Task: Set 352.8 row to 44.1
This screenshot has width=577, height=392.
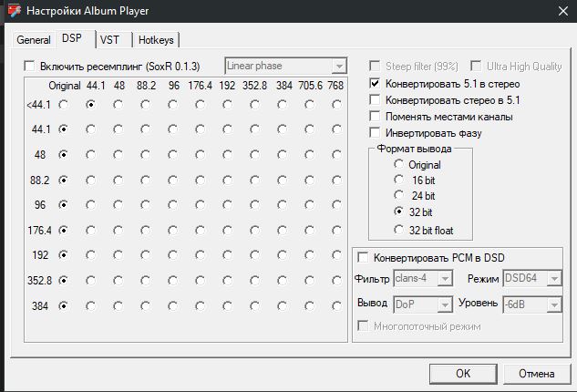Action: [90, 281]
